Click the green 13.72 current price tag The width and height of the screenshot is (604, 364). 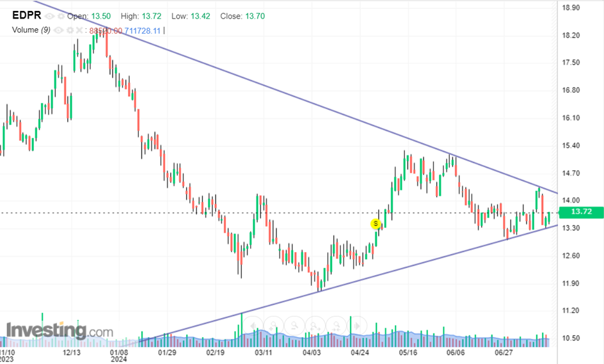tap(581, 212)
